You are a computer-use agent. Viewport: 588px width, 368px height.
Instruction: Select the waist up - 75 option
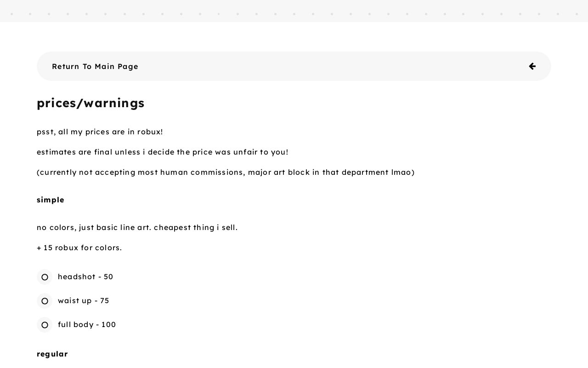coord(84,301)
